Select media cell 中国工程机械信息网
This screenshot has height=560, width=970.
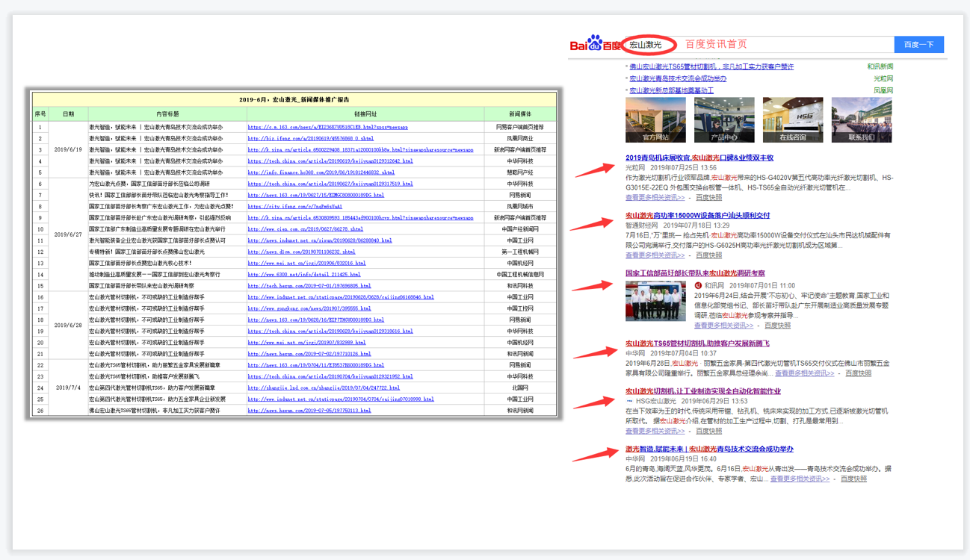[x=520, y=274]
